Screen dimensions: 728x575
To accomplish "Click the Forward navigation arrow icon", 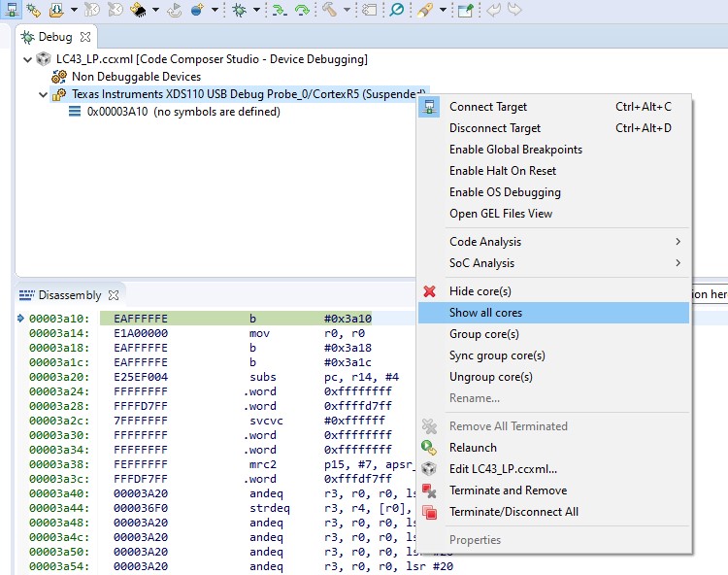I will (514, 10).
